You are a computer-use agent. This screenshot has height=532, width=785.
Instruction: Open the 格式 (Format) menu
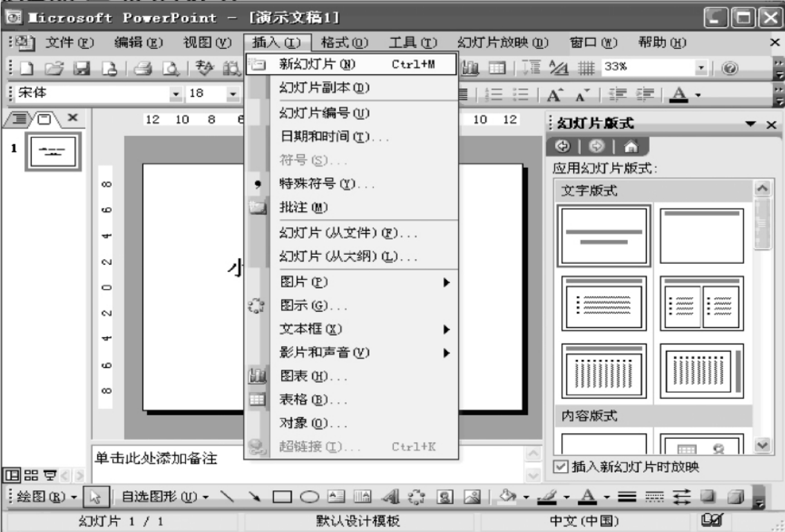(x=344, y=42)
